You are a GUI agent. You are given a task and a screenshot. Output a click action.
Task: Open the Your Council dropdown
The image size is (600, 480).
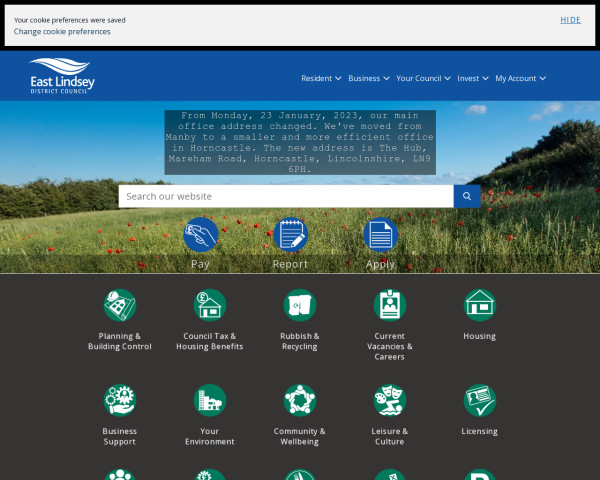[x=423, y=78]
